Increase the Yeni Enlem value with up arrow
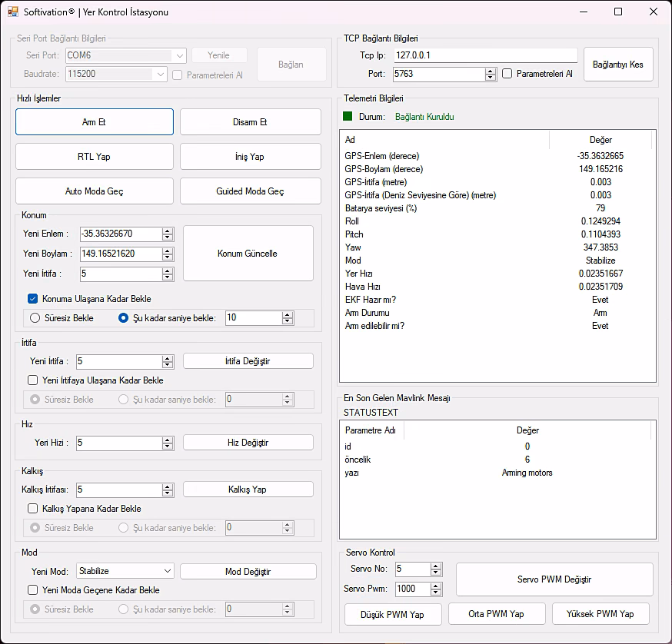The height and width of the screenshot is (644, 672). [168, 231]
